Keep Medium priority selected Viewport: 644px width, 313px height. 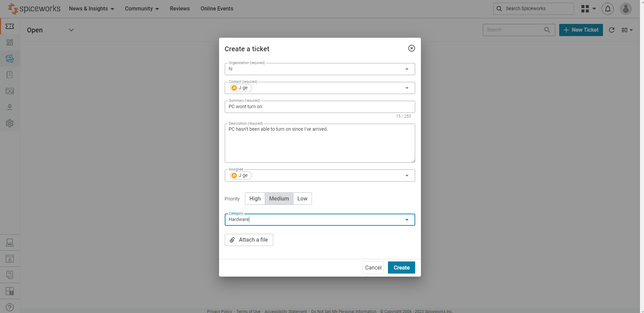279,198
